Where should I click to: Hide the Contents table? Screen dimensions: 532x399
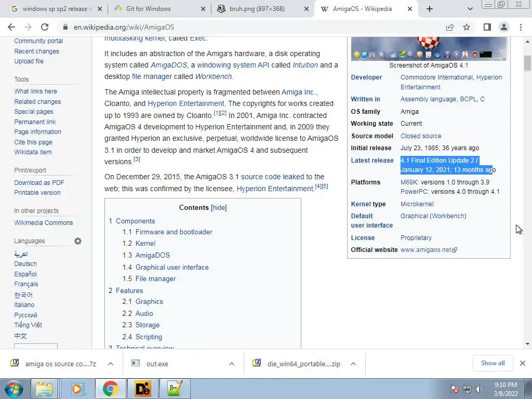(219, 208)
